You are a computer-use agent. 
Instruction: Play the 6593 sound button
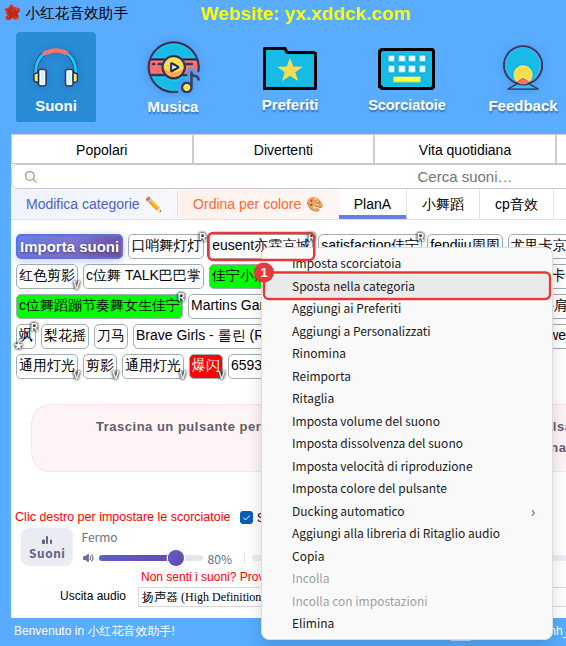pos(246,366)
